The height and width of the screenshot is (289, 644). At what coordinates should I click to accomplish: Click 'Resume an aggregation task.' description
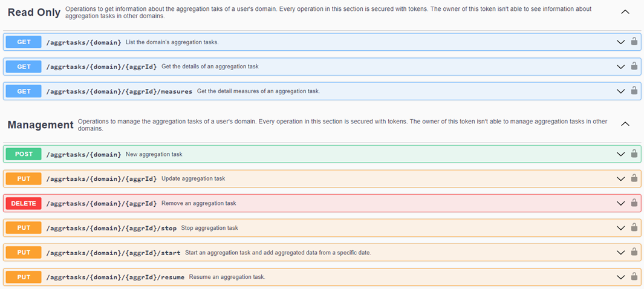(x=227, y=277)
